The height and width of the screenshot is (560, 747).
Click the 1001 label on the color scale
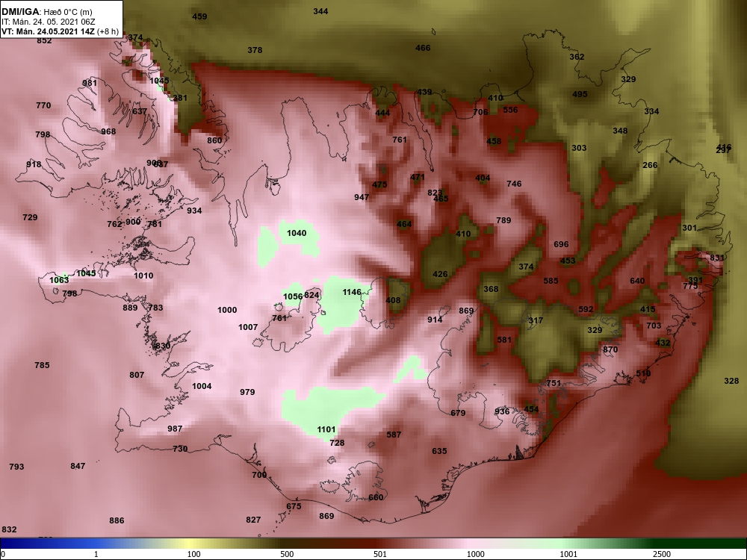point(568,554)
